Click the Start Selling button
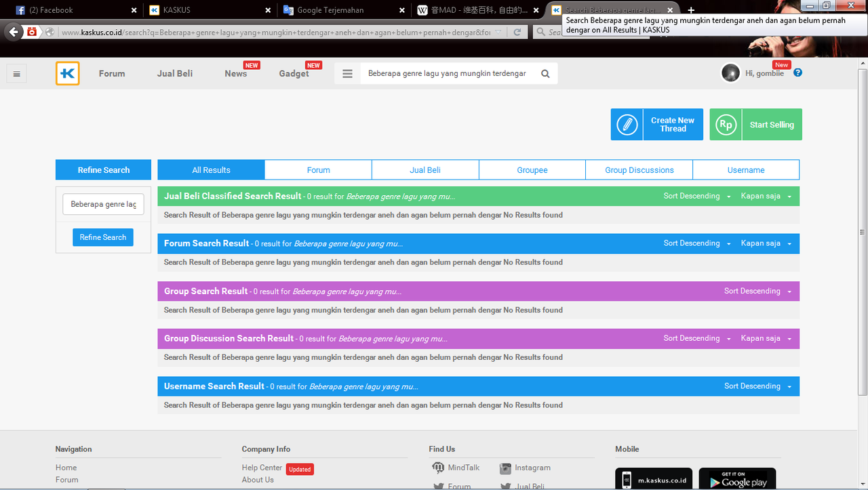868x490 pixels. click(756, 125)
